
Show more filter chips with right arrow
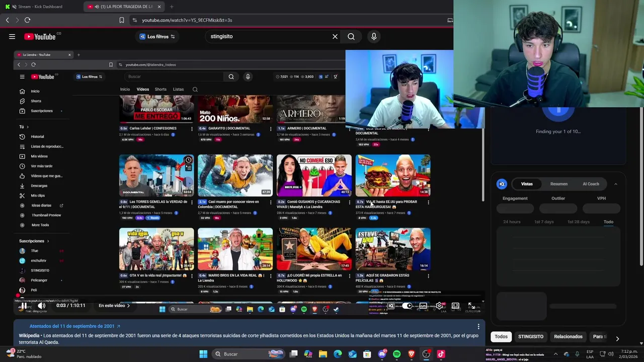(617, 338)
